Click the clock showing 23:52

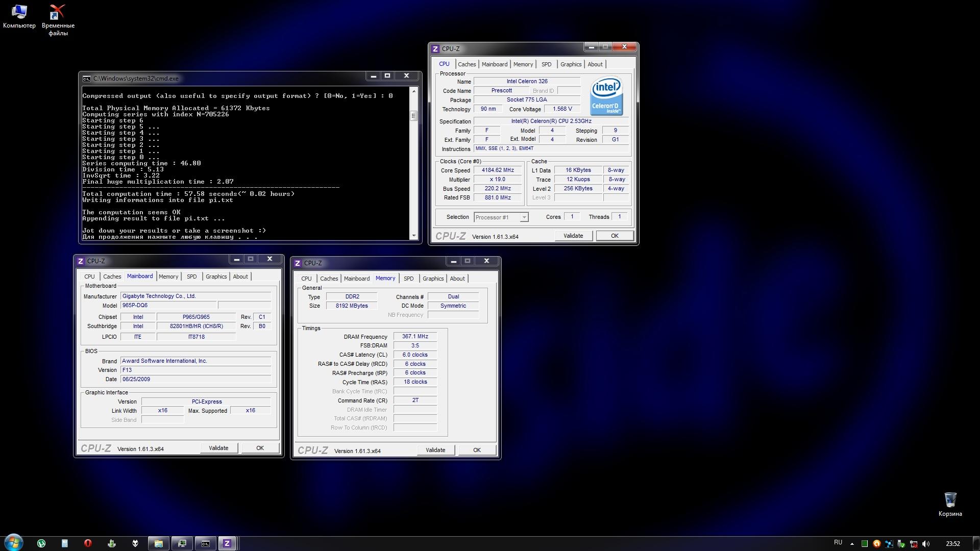coord(952,544)
